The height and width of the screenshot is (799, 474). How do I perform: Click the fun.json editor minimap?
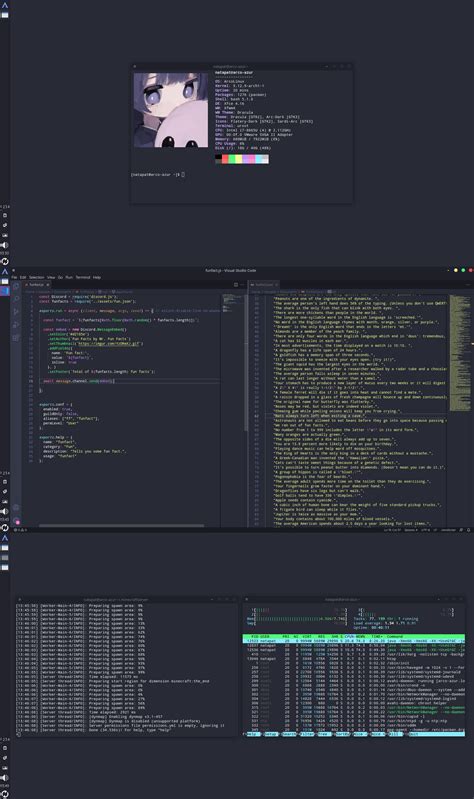(x=460, y=352)
